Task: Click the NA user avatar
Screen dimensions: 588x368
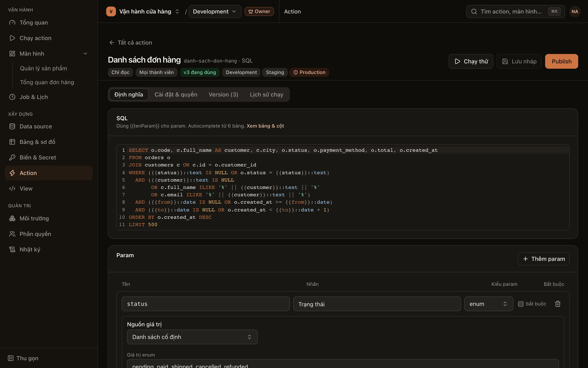Action: click(x=575, y=11)
